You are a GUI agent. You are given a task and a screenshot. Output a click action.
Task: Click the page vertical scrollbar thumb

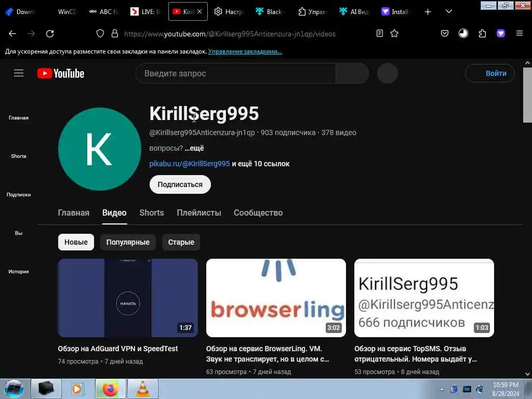pyautogui.click(x=527, y=95)
